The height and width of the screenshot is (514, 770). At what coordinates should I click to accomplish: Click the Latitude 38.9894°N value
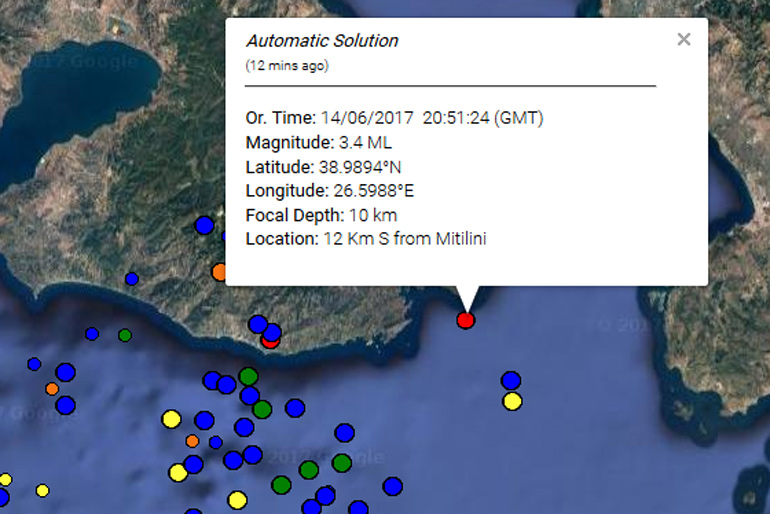click(359, 166)
